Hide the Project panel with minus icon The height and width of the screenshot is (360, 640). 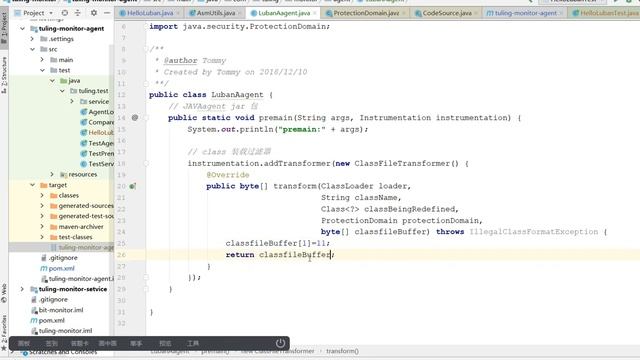point(107,13)
